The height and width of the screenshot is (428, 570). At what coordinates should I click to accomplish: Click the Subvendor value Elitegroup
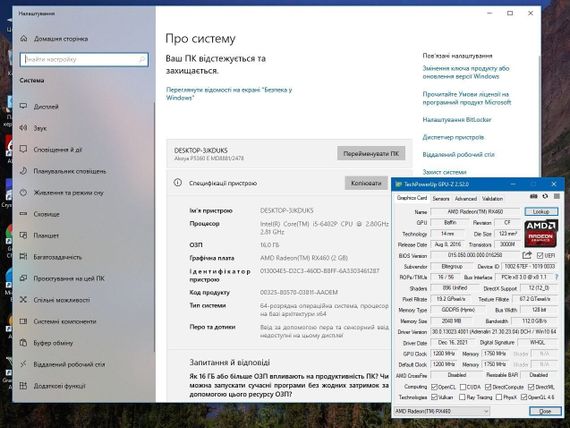click(452, 266)
